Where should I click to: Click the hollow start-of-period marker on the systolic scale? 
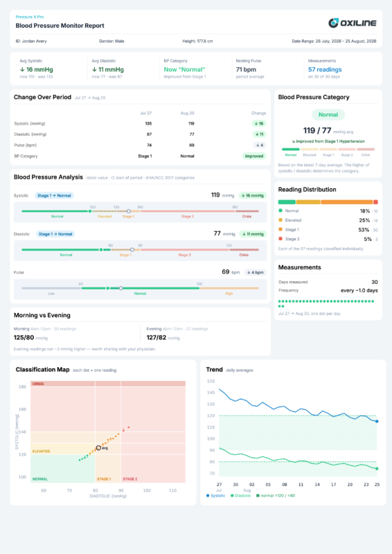point(129,211)
